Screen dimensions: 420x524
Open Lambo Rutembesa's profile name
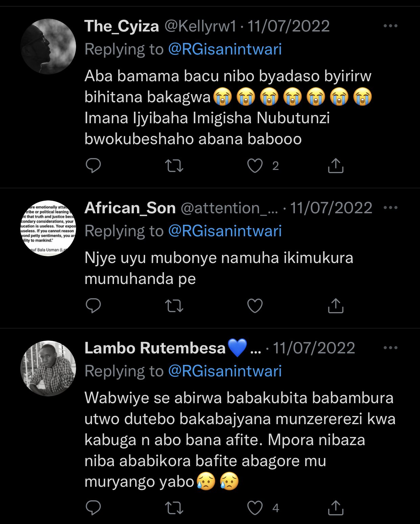pos(155,348)
